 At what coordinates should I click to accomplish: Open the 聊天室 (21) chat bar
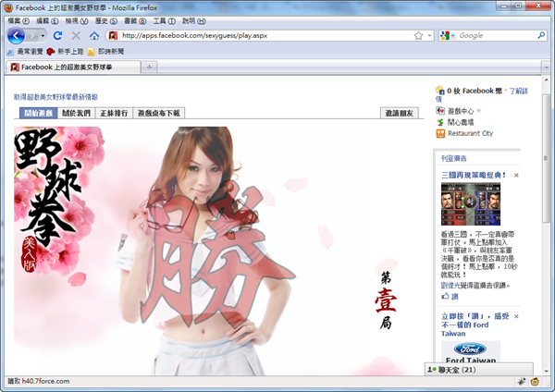point(479,370)
